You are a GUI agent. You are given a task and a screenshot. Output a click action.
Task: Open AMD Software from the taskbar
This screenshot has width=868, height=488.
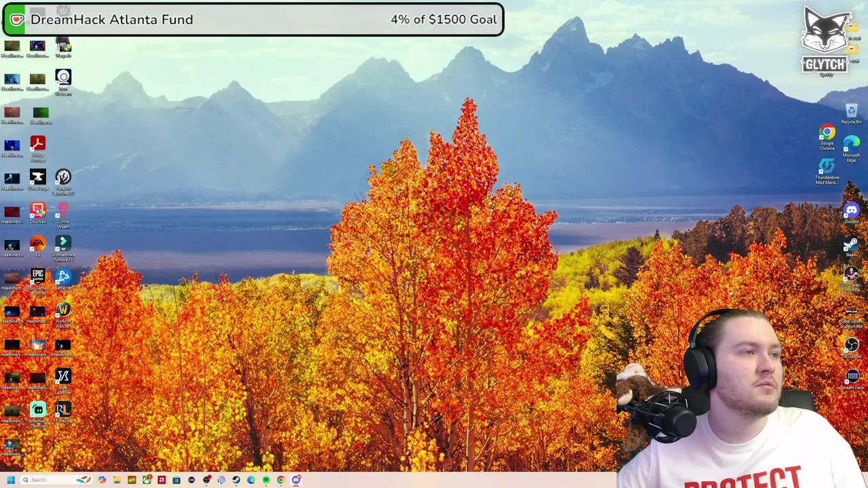(x=161, y=480)
